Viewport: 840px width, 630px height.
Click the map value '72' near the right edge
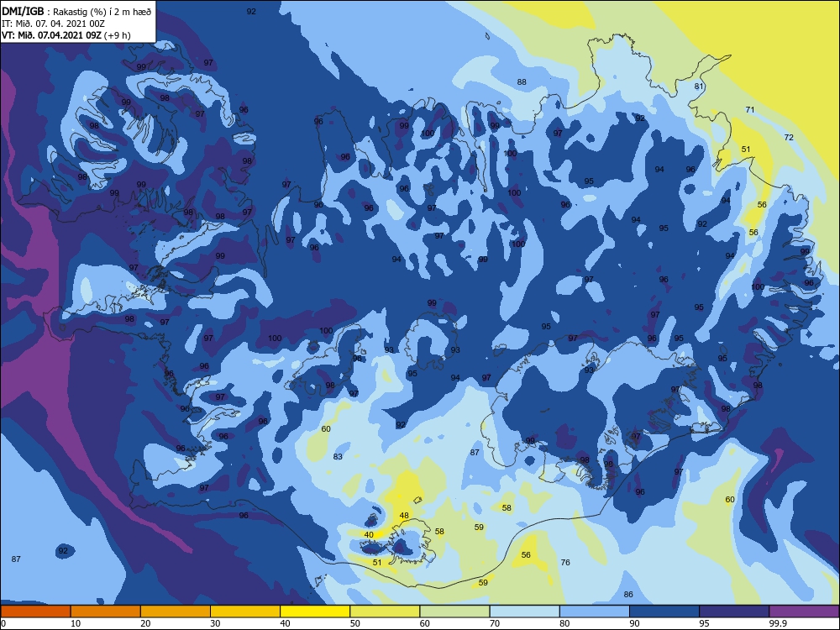789,138
